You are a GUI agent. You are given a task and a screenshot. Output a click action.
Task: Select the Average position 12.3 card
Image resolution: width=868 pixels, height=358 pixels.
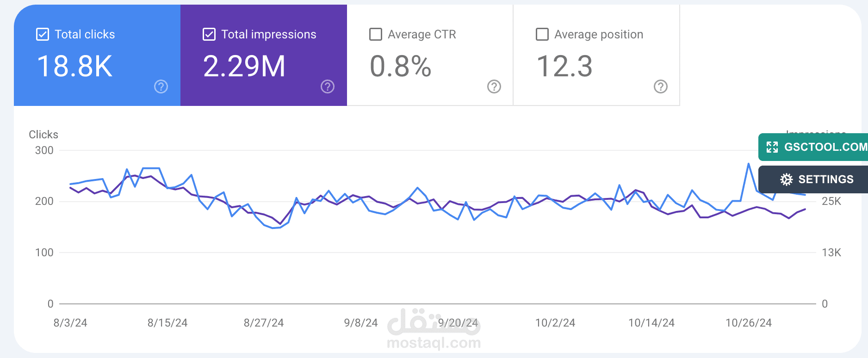point(597,56)
